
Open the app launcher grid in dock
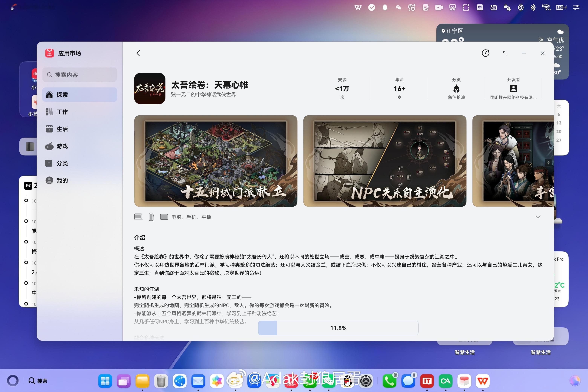(x=105, y=381)
